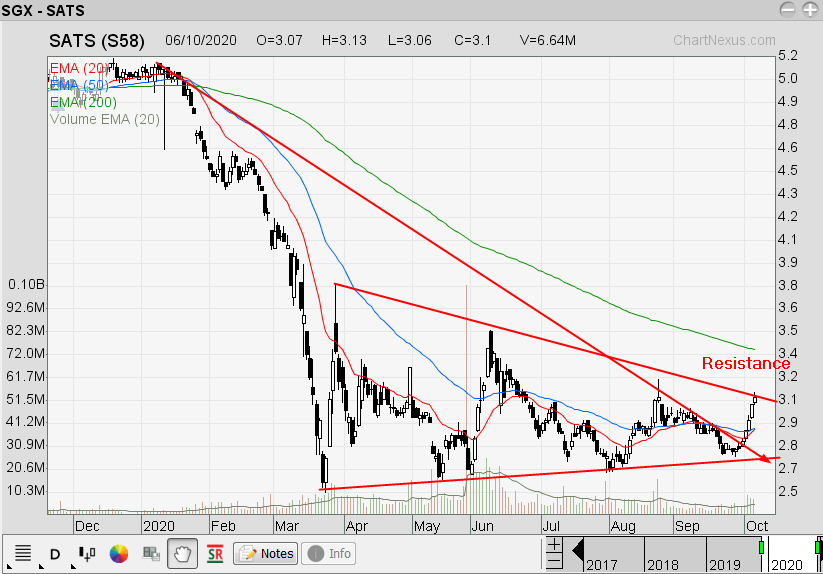Click the Volume EMA (20) legend label
Screen dimensions: 823x574
(104, 119)
